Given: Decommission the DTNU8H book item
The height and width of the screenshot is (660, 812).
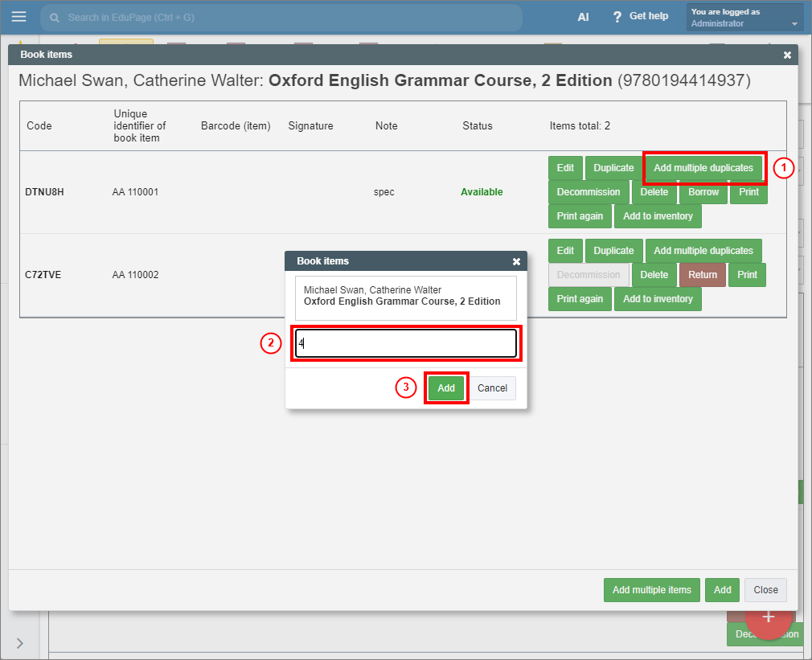Looking at the screenshot, I should pyautogui.click(x=588, y=192).
